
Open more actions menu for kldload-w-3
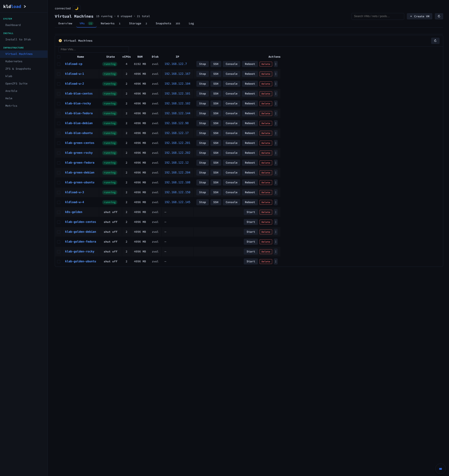[275, 192]
